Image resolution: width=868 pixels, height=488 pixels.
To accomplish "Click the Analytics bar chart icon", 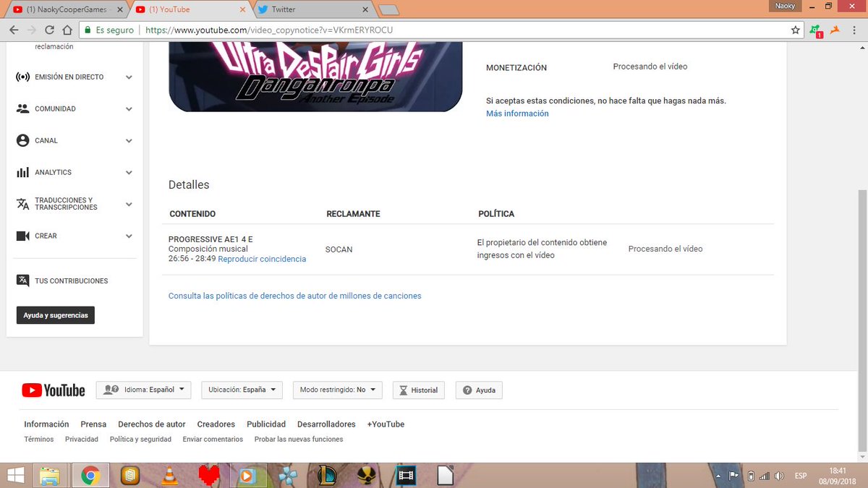I will tap(22, 172).
